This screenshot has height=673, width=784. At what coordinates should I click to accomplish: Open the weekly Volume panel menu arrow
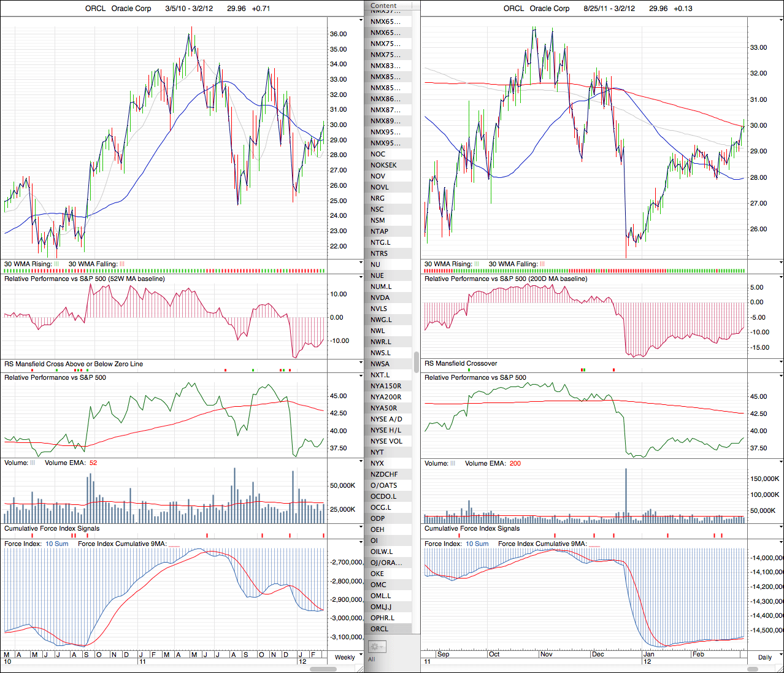click(x=361, y=461)
